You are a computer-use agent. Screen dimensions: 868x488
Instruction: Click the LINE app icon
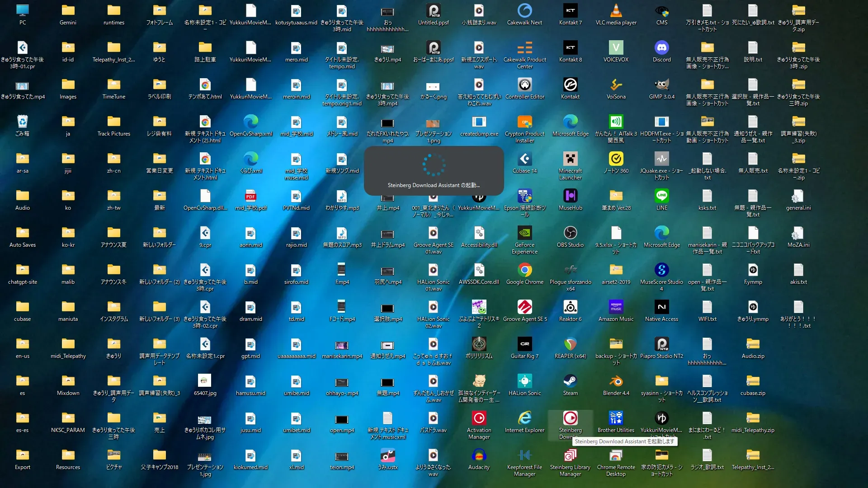(x=661, y=196)
